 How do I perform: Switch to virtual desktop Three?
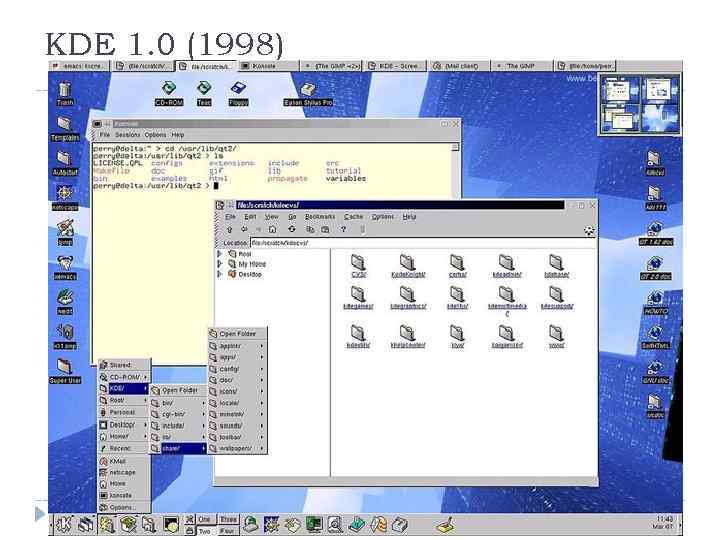point(228,520)
